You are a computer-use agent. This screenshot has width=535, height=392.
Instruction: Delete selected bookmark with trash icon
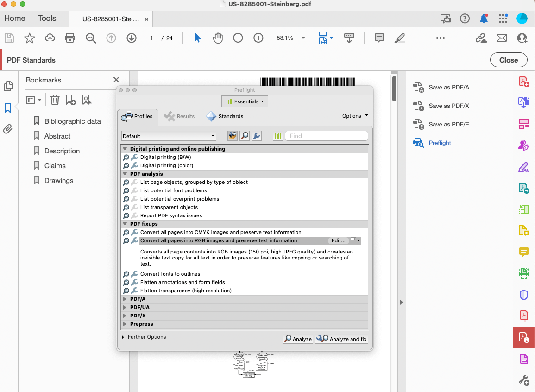[x=55, y=100]
